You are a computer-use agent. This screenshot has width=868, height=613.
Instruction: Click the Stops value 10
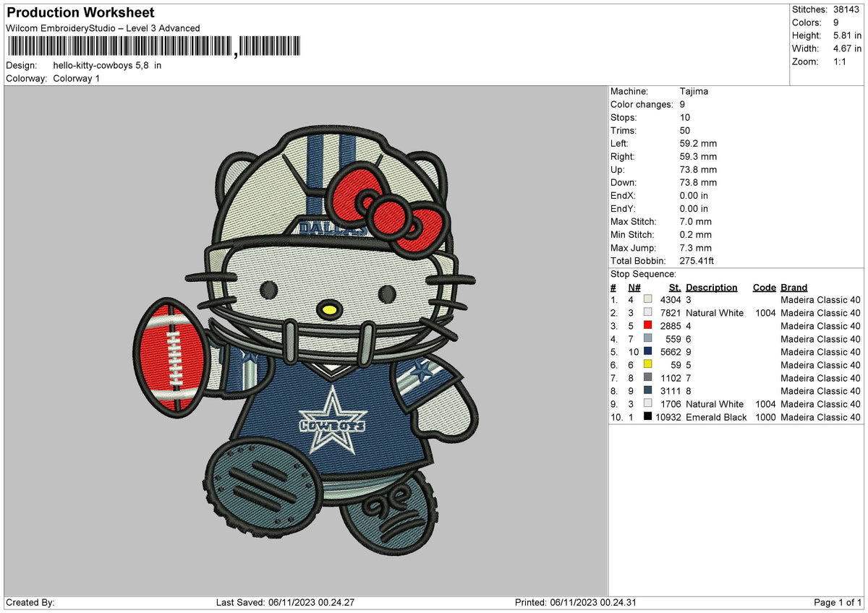click(x=685, y=118)
